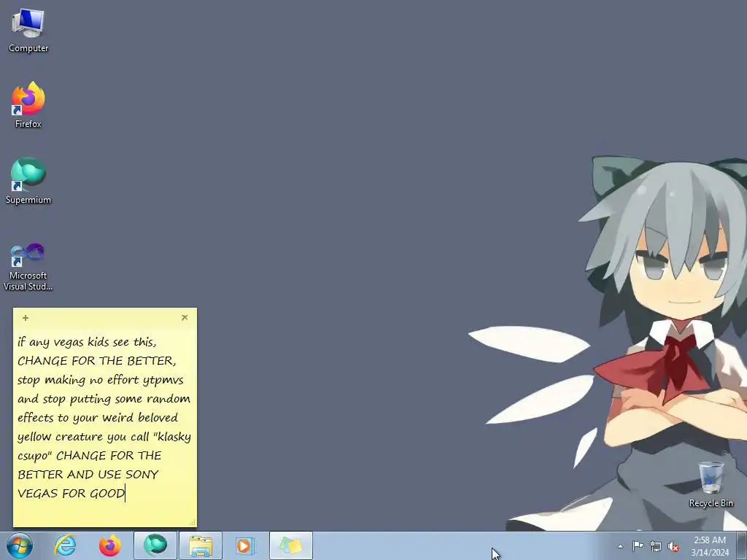Click the Sticky Notes taskbar button
747x560 pixels.
(x=291, y=545)
